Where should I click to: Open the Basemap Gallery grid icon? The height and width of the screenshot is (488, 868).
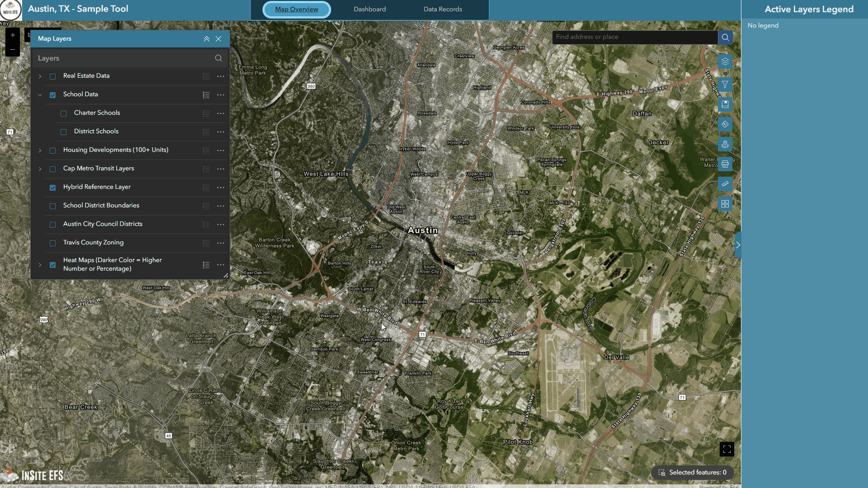pyautogui.click(x=725, y=204)
